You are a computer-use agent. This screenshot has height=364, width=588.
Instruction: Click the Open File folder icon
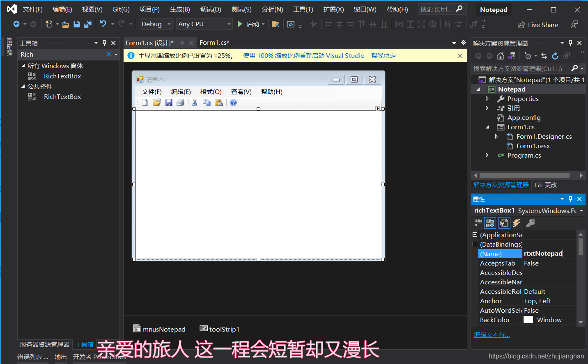[x=65, y=24]
